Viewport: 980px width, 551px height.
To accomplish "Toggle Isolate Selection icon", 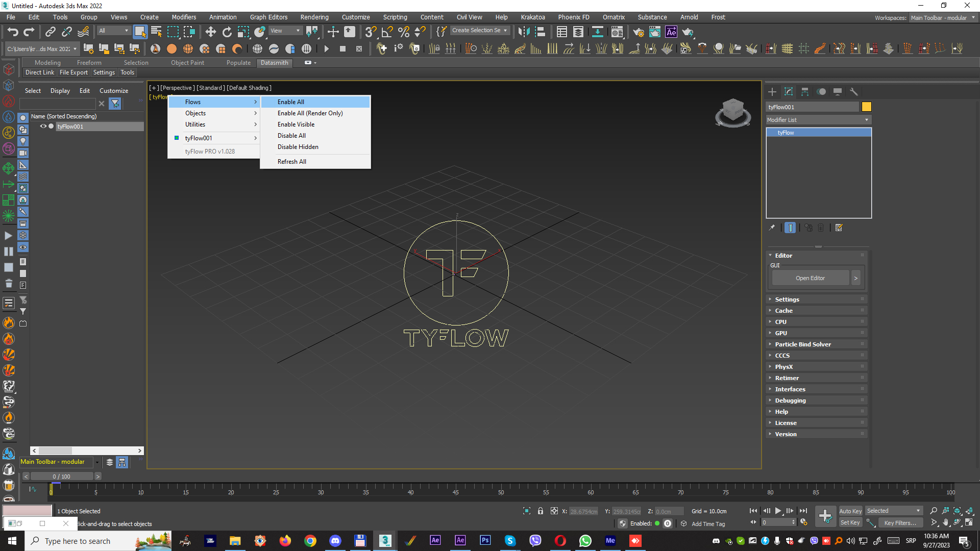I will 527,511.
